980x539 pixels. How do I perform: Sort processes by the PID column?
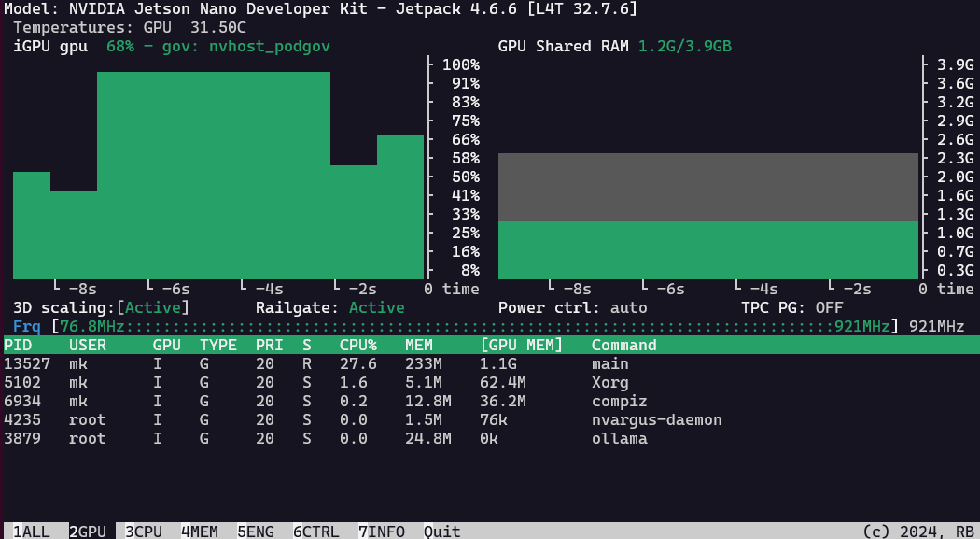click(18, 345)
